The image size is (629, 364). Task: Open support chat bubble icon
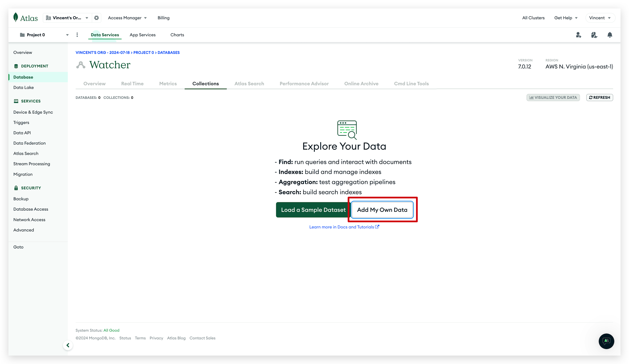click(606, 341)
